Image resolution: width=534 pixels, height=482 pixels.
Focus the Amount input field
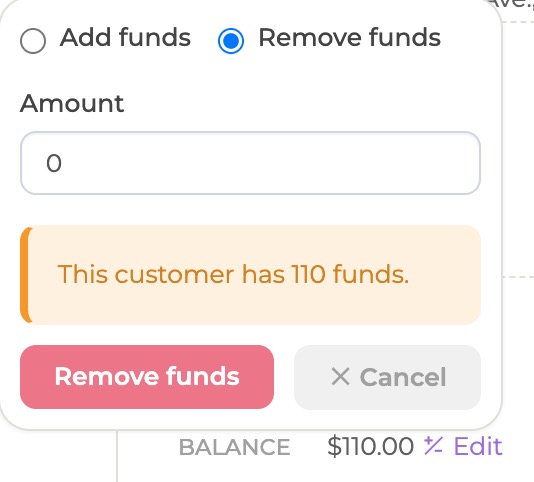[x=250, y=163]
